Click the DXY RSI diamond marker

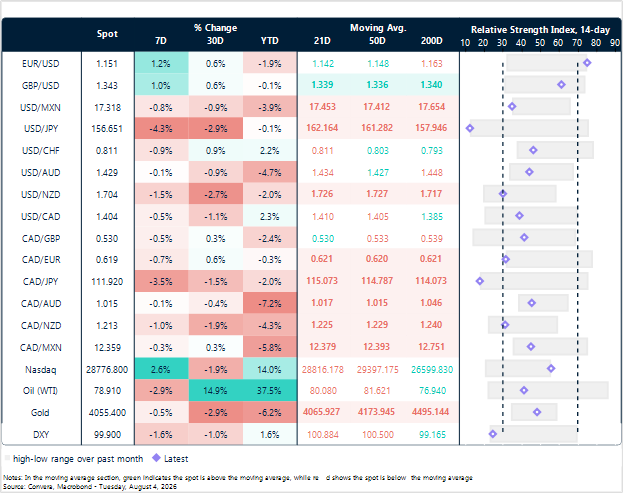pyautogui.click(x=494, y=434)
